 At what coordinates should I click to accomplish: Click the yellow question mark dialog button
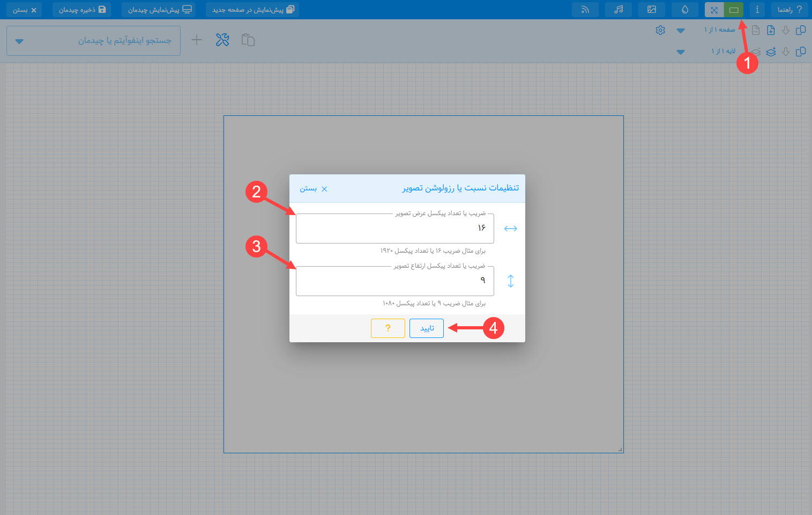point(388,328)
